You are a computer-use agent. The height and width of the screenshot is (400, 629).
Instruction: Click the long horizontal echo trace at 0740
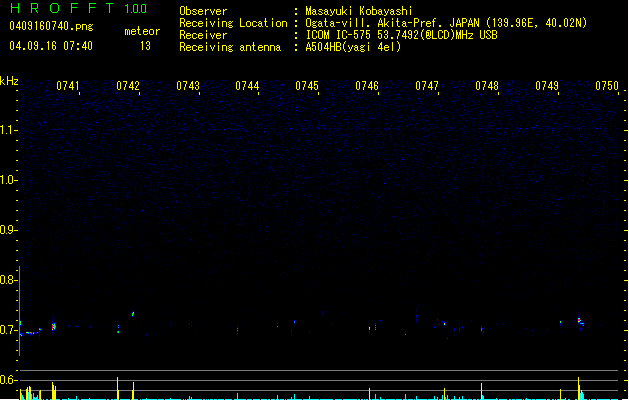[x=30, y=332]
